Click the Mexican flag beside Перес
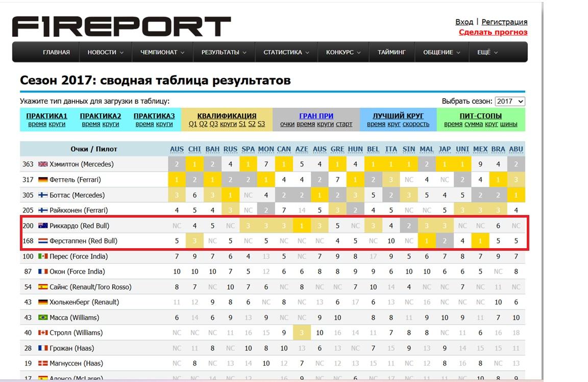 (43, 256)
